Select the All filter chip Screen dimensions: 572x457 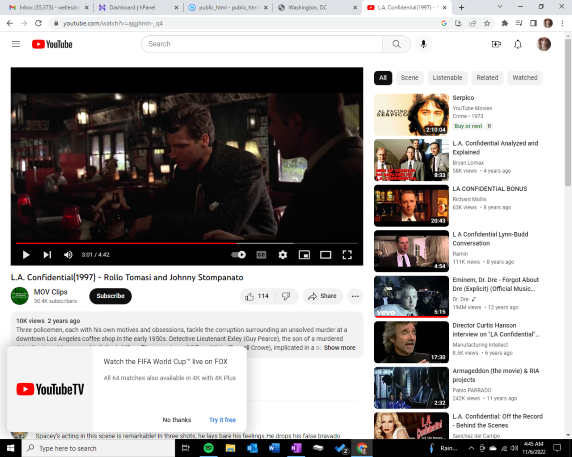[x=383, y=78]
